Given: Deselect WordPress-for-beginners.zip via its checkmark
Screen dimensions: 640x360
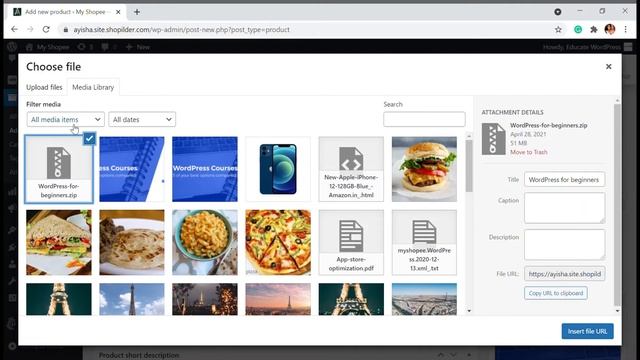Looking at the screenshot, I should pyautogui.click(x=89, y=139).
